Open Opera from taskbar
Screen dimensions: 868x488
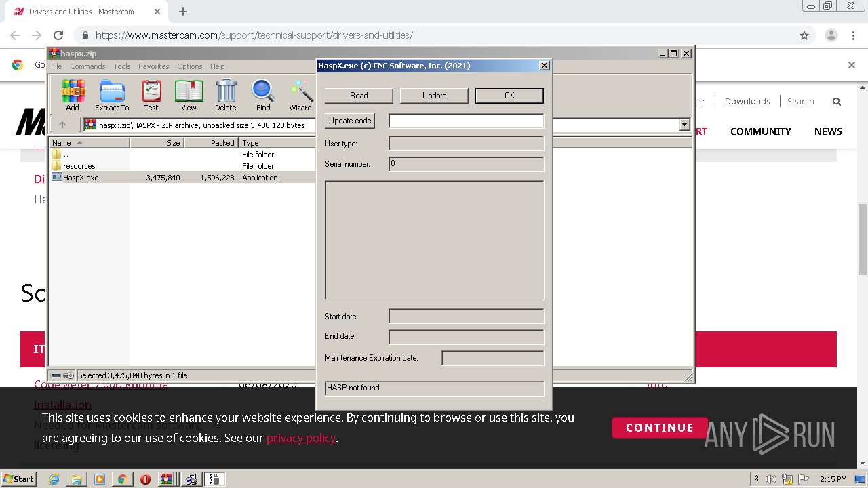(145, 479)
